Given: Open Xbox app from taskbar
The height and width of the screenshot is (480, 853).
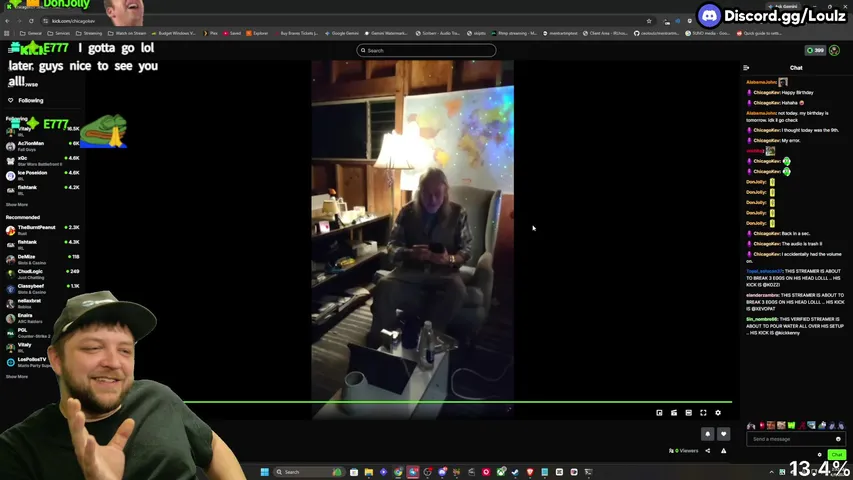Looking at the screenshot, I should [500, 472].
